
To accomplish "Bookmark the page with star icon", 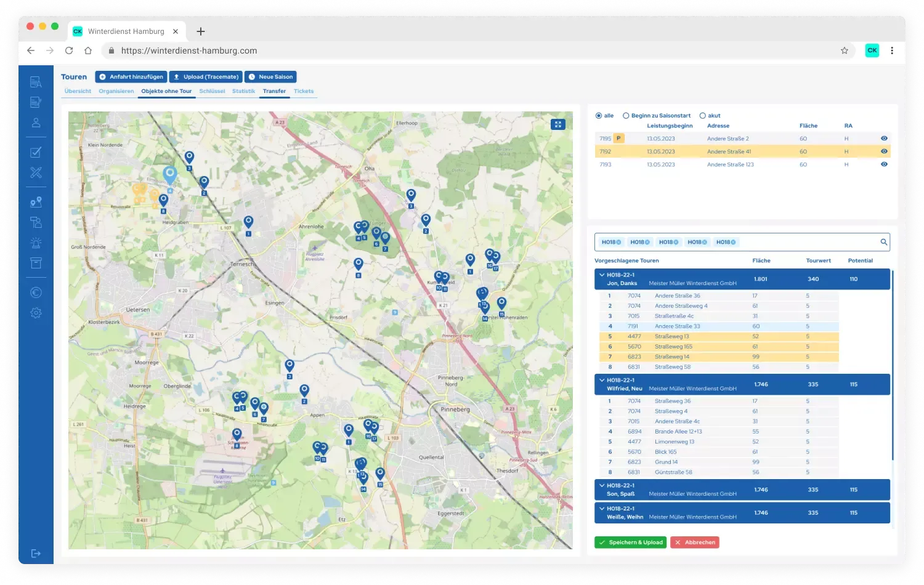I will [844, 50].
